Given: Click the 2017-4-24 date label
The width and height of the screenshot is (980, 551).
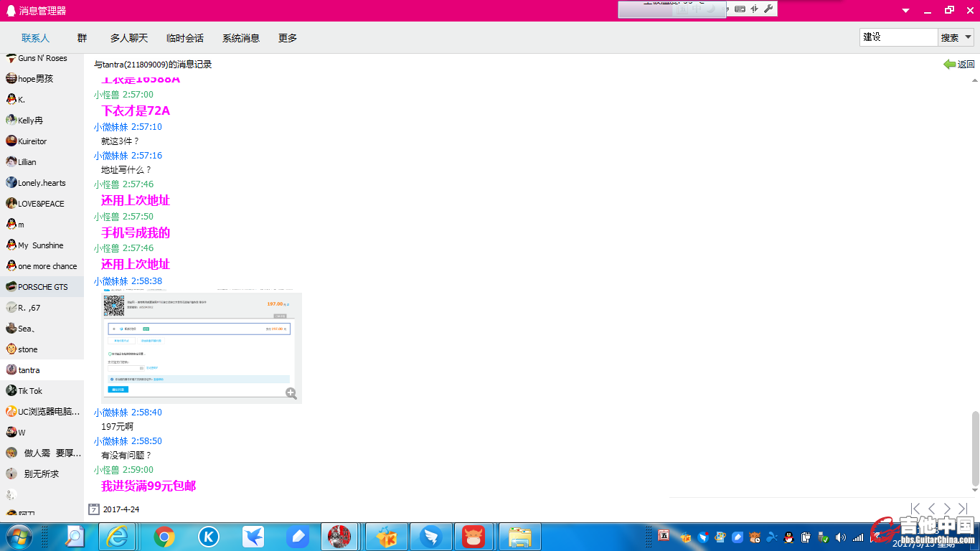Looking at the screenshot, I should coord(121,509).
